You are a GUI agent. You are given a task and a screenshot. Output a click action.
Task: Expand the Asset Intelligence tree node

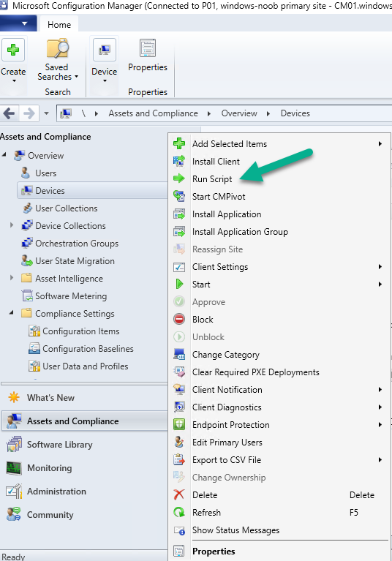click(12, 278)
